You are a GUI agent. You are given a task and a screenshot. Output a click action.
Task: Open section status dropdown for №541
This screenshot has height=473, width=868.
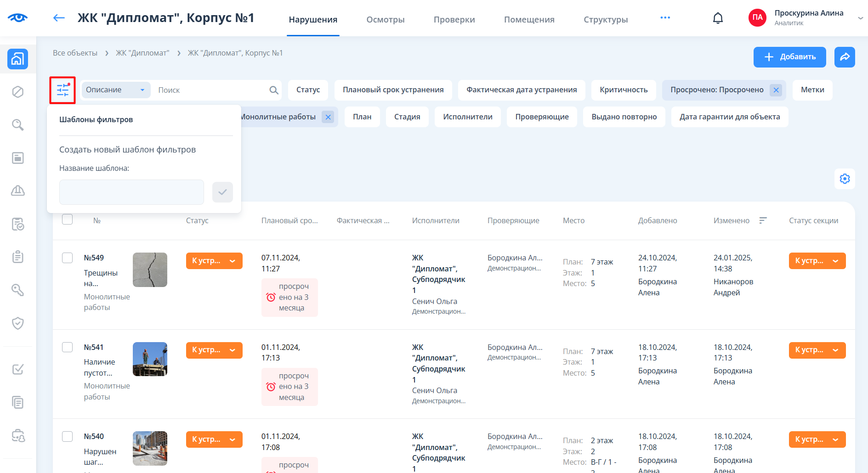(x=817, y=350)
